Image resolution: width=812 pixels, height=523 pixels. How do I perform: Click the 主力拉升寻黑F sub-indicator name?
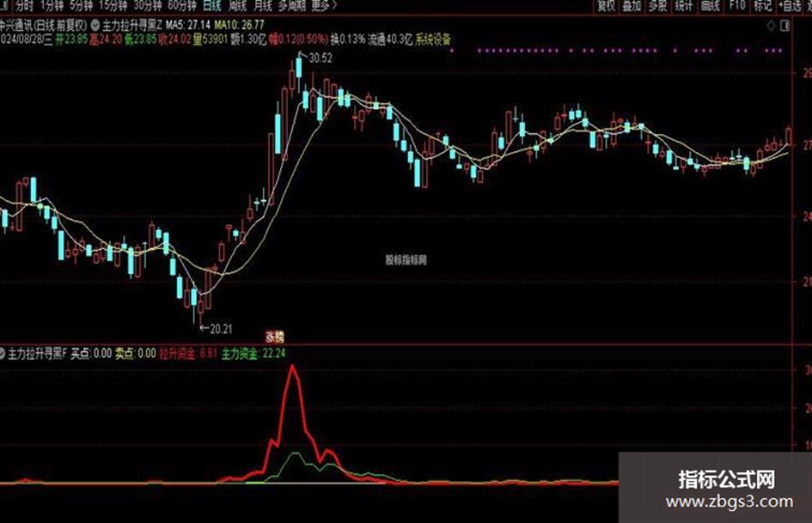(x=37, y=354)
